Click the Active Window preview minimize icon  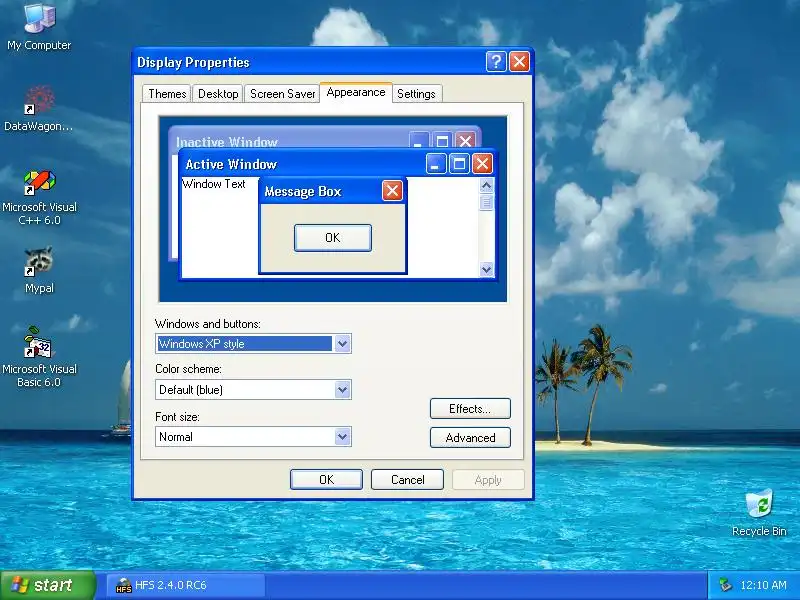pyautogui.click(x=436, y=164)
